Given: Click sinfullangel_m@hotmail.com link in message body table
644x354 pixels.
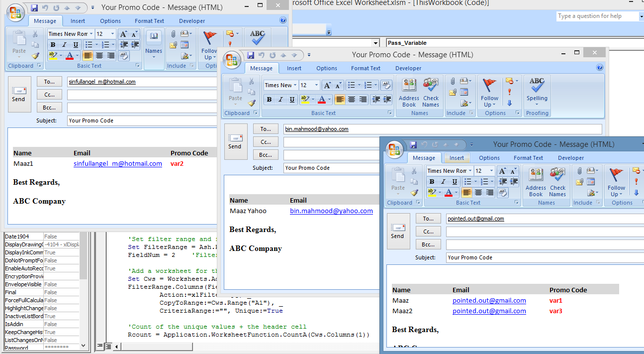Looking at the screenshot, I should [x=118, y=163].
